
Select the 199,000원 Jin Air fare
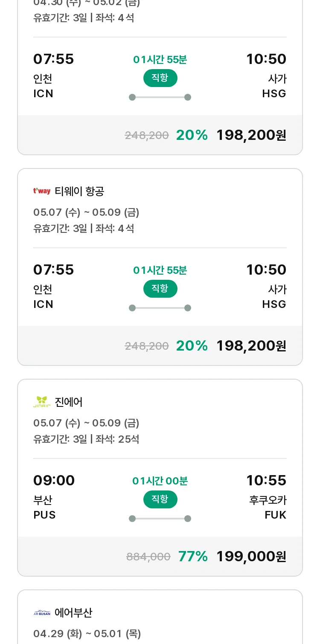(x=251, y=556)
